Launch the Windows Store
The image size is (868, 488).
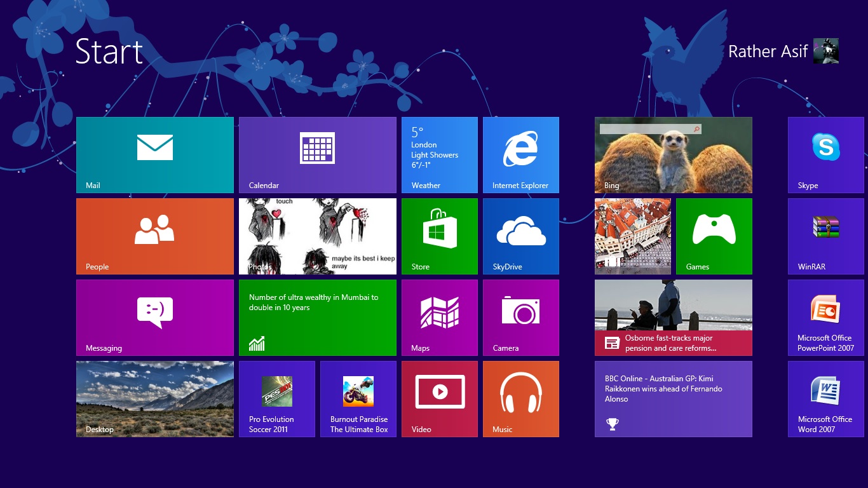[x=439, y=236]
